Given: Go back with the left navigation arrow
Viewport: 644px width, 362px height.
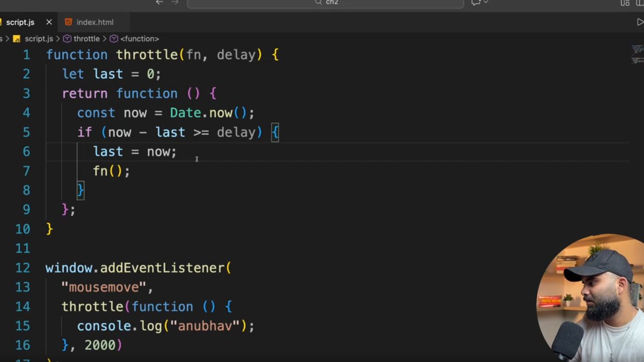Looking at the screenshot, I should coord(159,2).
